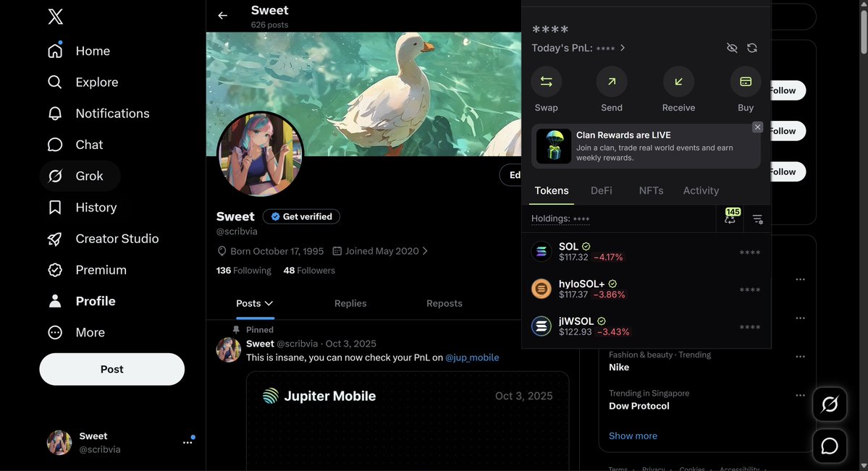Open the More menu in sidebar
Viewport: 868px width, 471px height.
click(x=76, y=332)
